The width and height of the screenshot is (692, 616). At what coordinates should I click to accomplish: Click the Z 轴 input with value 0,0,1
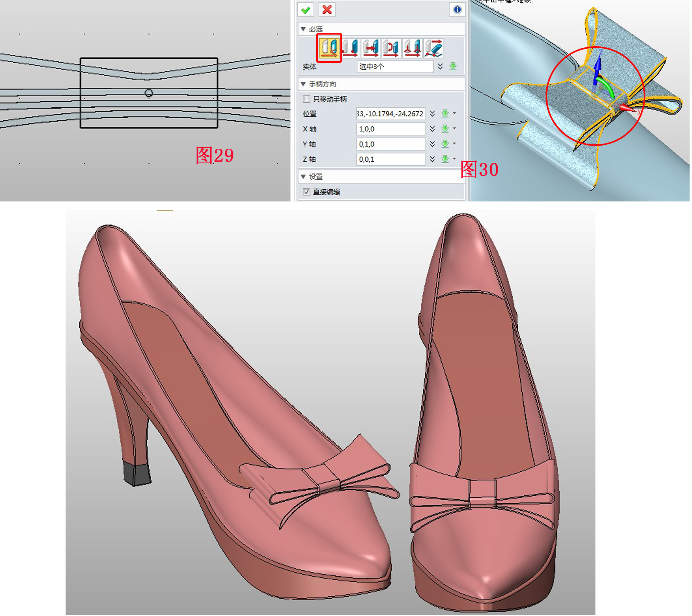(x=391, y=159)
